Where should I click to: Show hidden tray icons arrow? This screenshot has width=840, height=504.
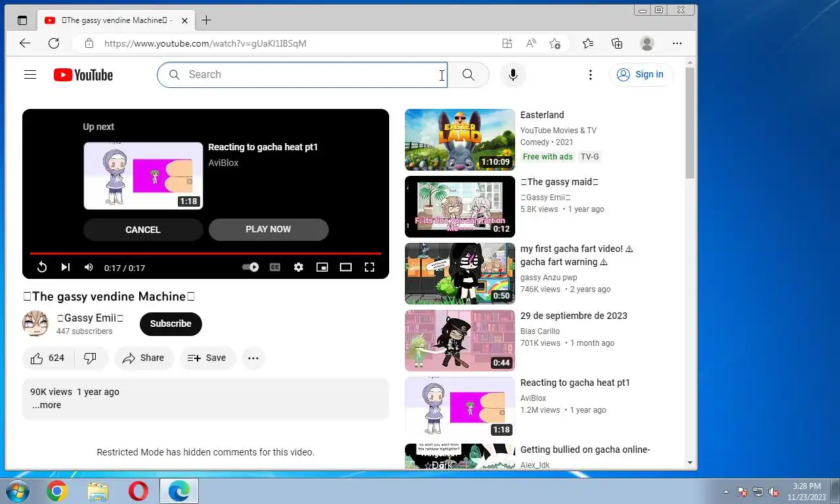(726, 492)
